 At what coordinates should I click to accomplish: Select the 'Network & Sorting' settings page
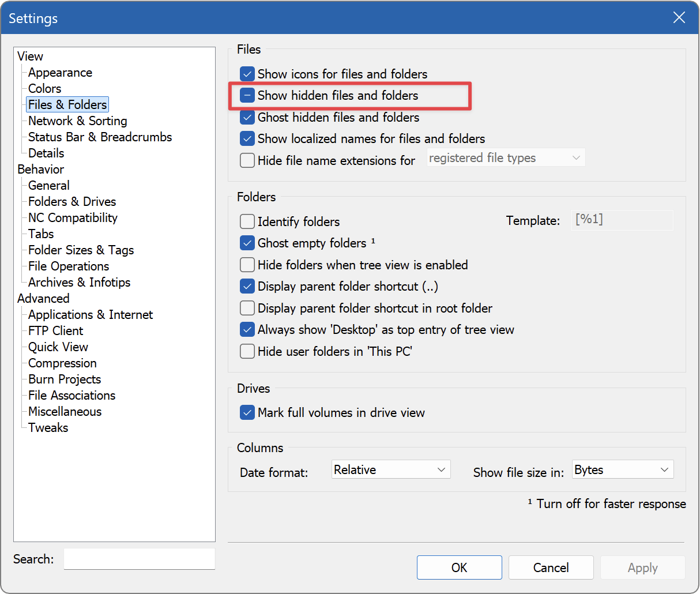click(x=77, y=121)
